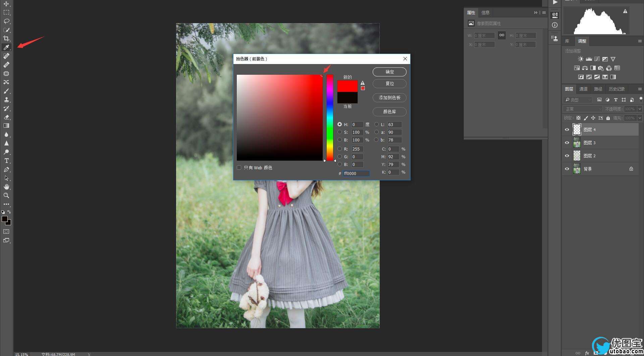Switch to the 路径 tab
This screenshot has width=644, height=356.
pos(598,89)
